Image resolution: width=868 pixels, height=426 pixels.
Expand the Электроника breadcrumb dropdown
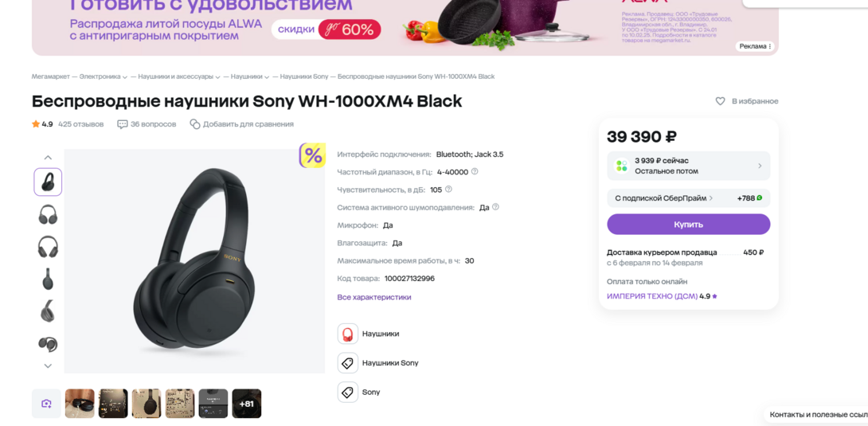pos(125,77)
